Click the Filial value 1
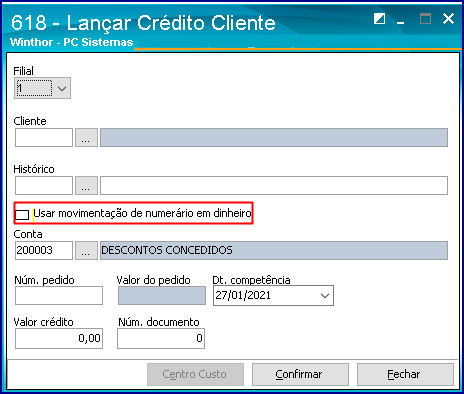464x394 pixels. [x=19, y=89]
